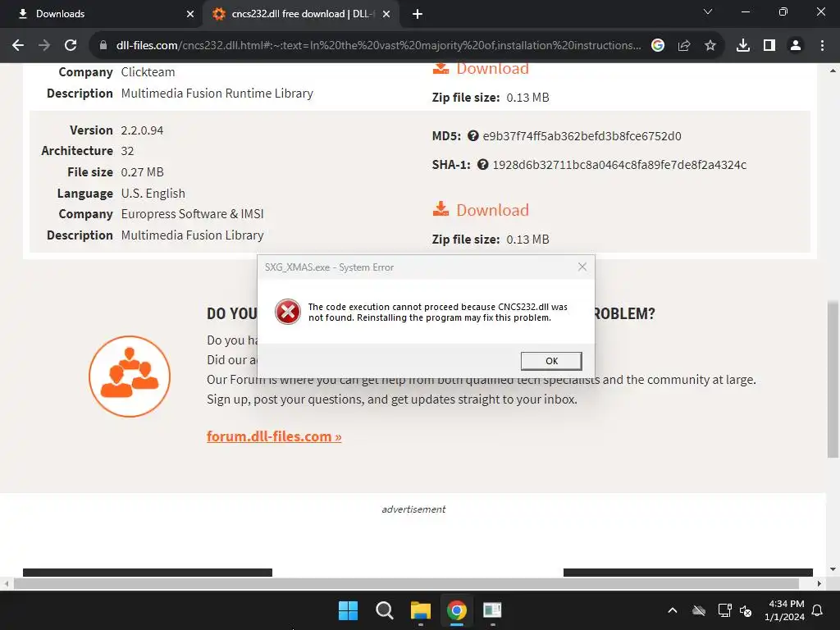Click the cloud sync tray icon

point(699,610)
